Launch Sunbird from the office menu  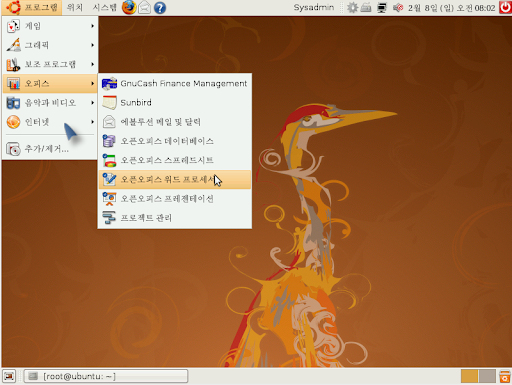175,102
